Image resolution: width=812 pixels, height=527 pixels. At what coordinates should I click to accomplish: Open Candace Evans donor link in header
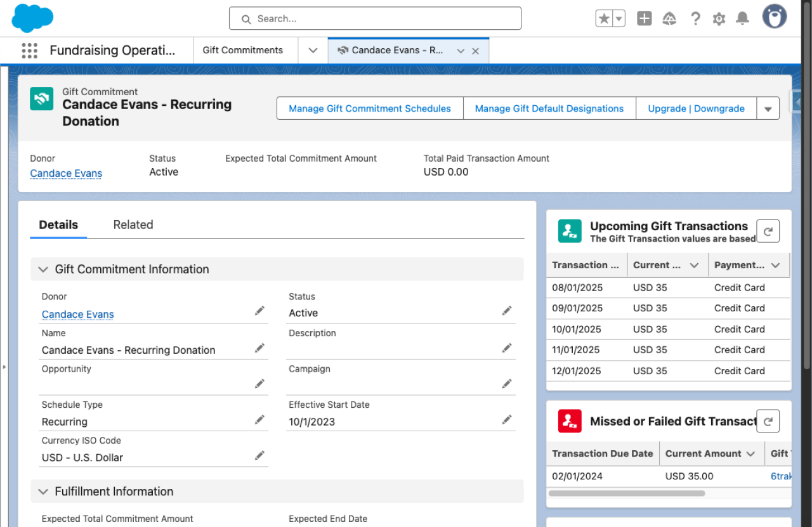click(66, 174)
